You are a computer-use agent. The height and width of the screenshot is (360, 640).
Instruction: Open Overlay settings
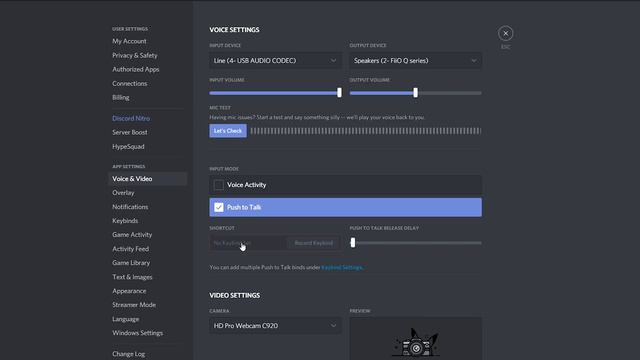[123, 193]
